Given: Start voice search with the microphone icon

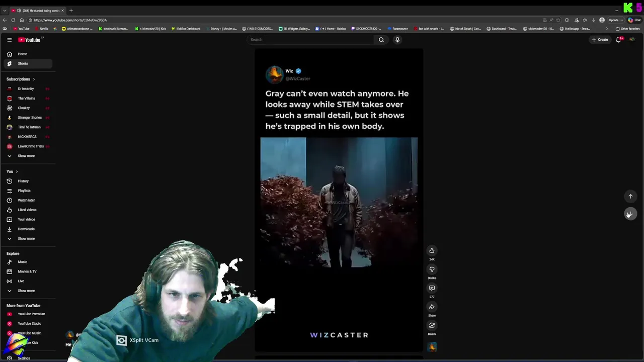Looking at the screenshot, I should point(397,40).
